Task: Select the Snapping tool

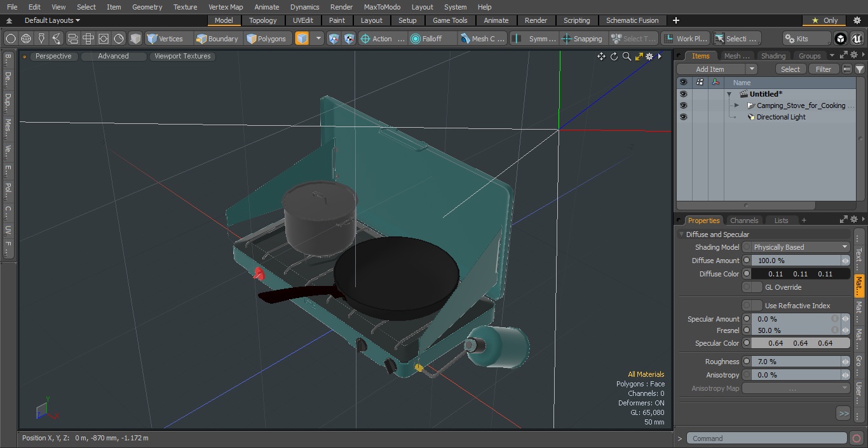Action: pos(581,39)
